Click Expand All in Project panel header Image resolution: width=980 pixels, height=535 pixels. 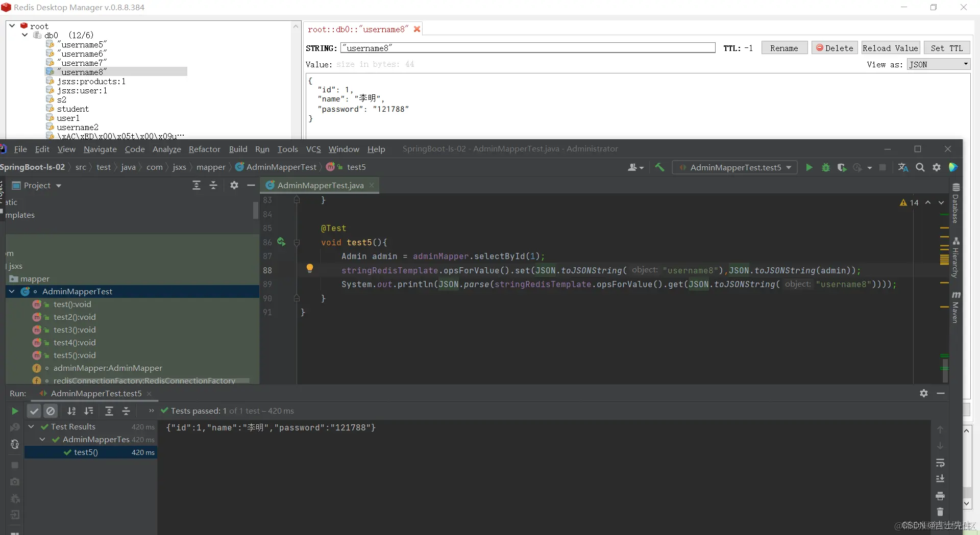tap(197, 185)
